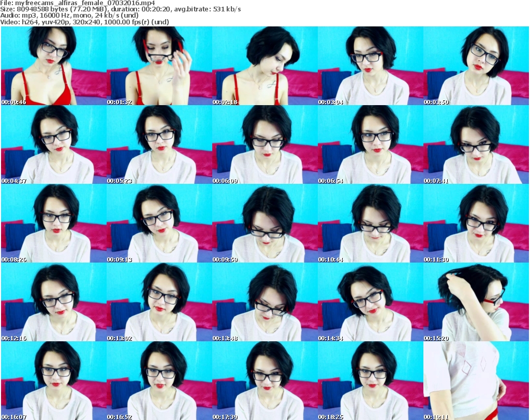Select the thumbnail marked 00:07:41
This screenshot has width=530, height=420.
tap(476, 144)
